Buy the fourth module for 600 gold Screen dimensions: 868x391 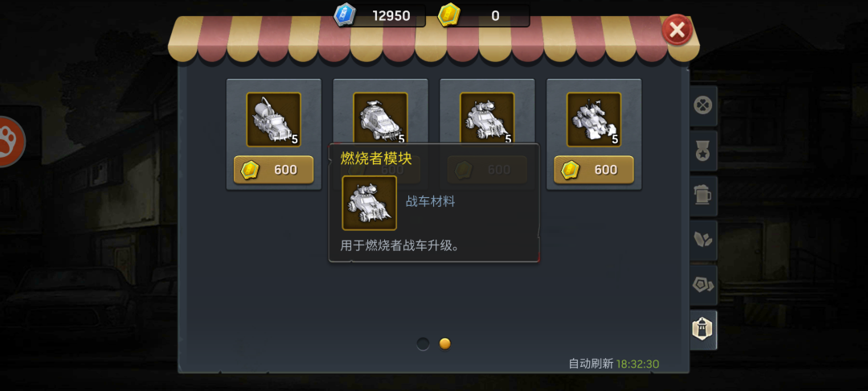point(594,170)
